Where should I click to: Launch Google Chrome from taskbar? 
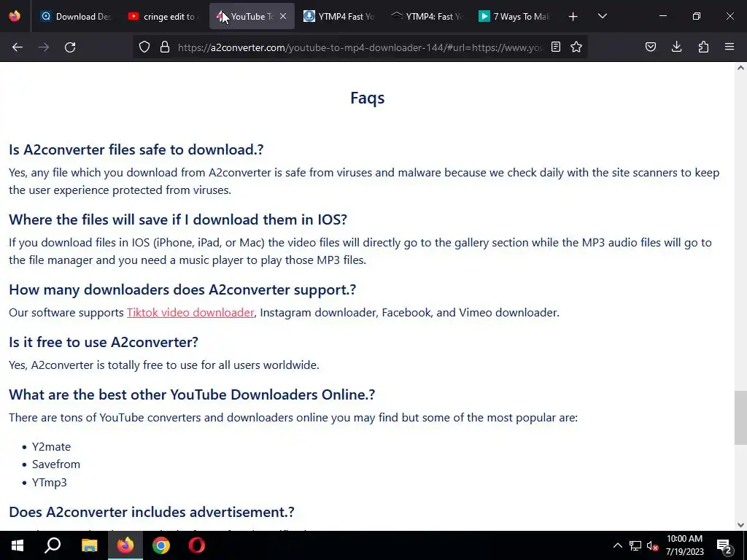pos(161,545)
